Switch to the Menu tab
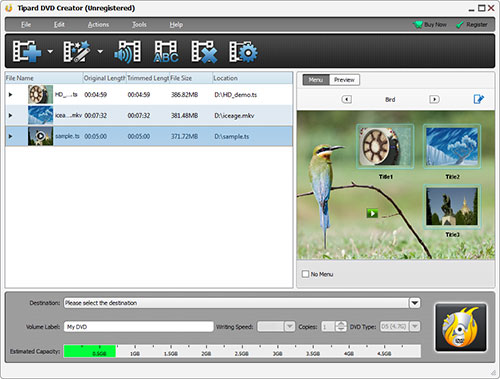This screenshot has height=379, width=500. [316, 80]
